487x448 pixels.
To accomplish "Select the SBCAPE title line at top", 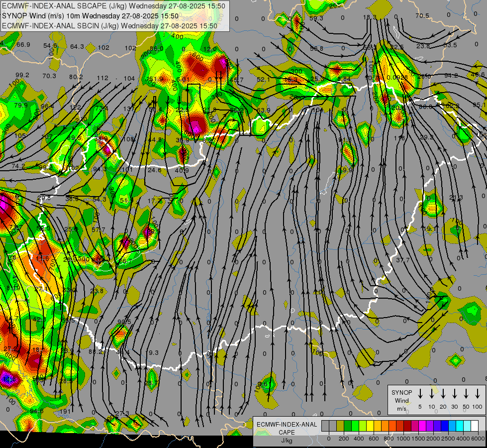I will pyautogui.click(x=114, y=6).
